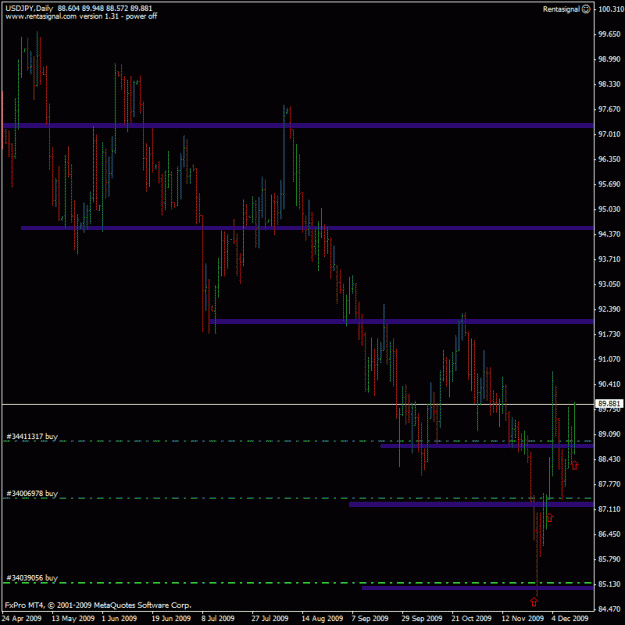Click the FxPro MT4 MetaQuotes copyright text
The image size is (625, 625).
pyautogui.click(x=98, y=605)
